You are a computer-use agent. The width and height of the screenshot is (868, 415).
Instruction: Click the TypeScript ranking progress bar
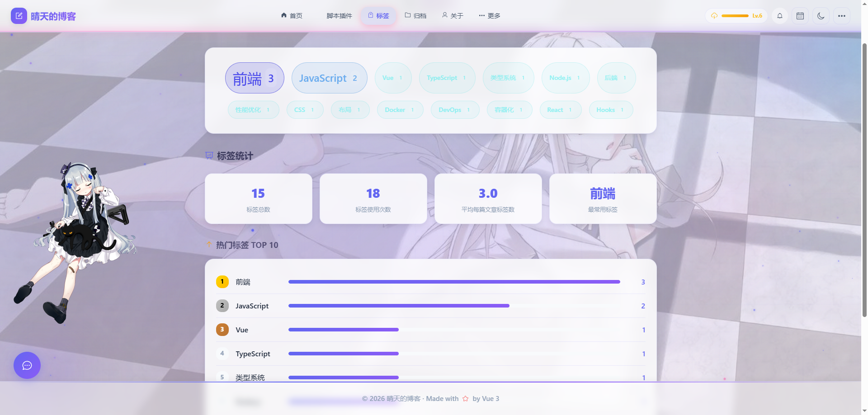[454, 354]
